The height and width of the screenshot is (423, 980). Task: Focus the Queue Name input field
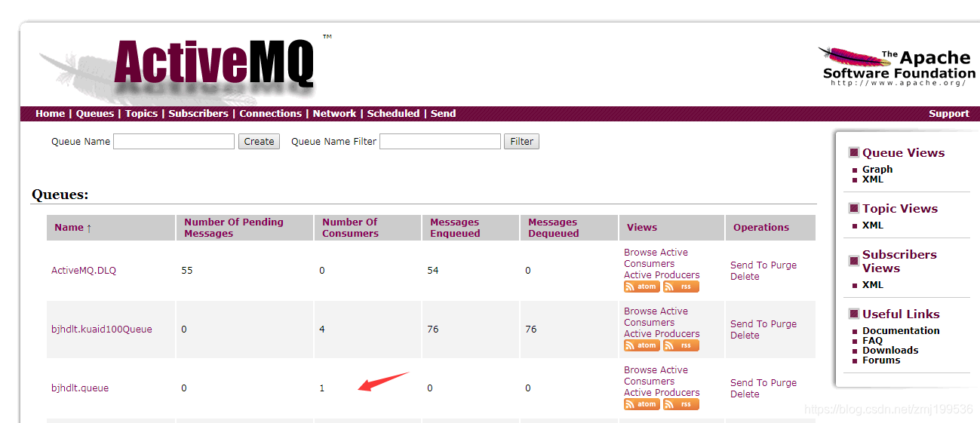(x=174, y=142)
